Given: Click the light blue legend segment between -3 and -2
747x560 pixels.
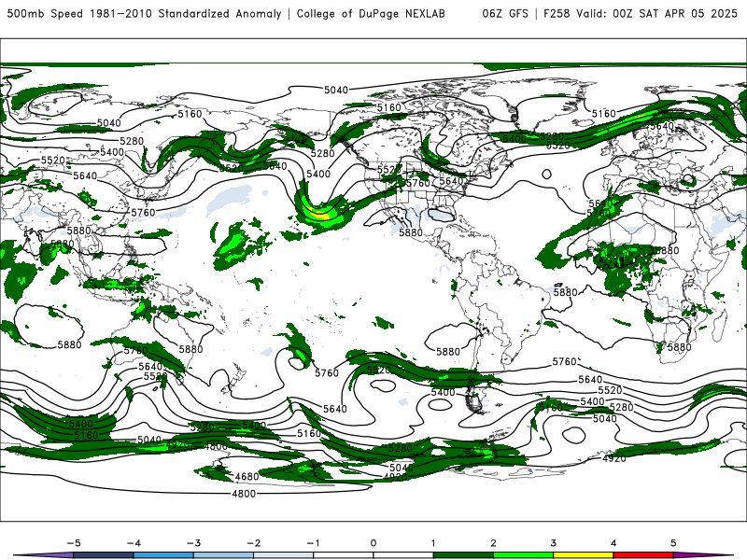Looking at the screenshot, I should pyautogui.click(x=223, y=555).
